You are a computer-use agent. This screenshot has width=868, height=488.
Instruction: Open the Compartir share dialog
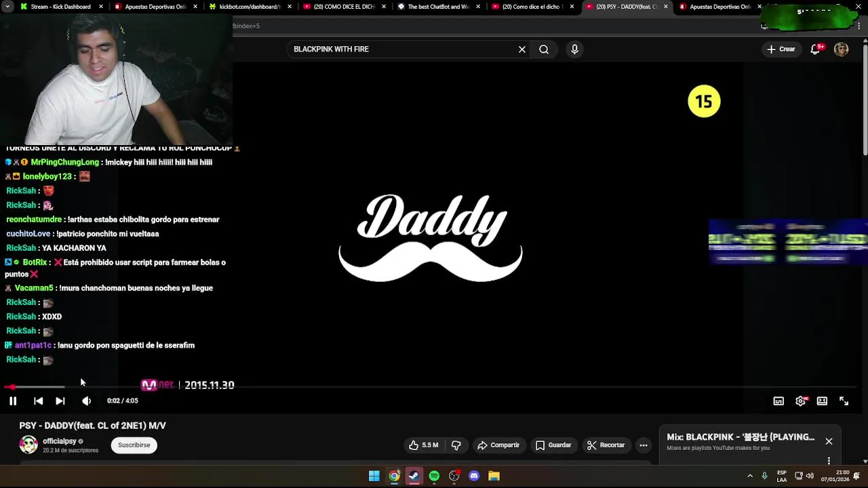[498, 445]
